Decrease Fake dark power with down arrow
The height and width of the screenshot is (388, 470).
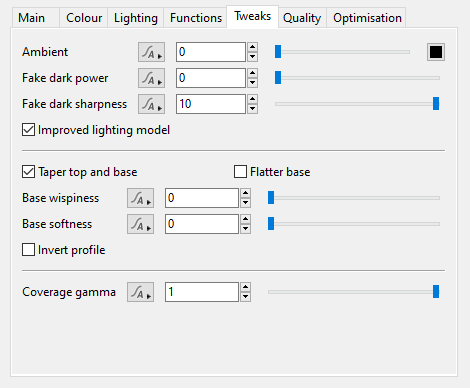click(253, 83)
